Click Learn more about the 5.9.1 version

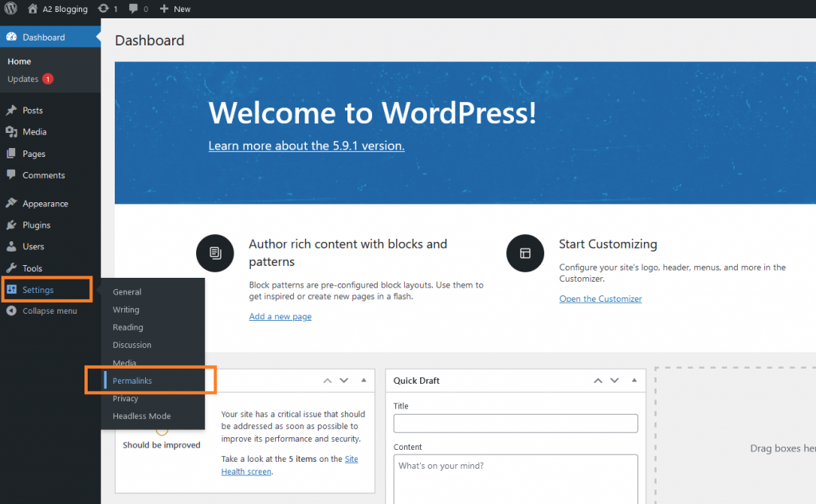click(x=307, y=146)
